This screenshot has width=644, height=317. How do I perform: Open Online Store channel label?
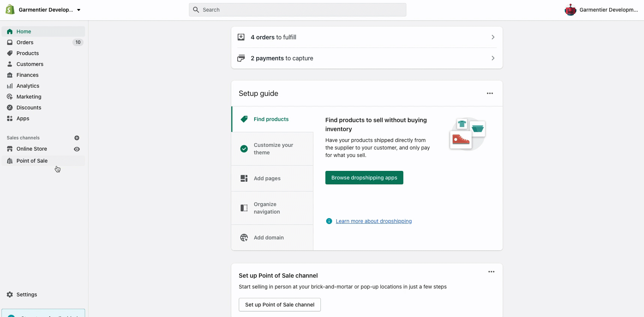32,149
